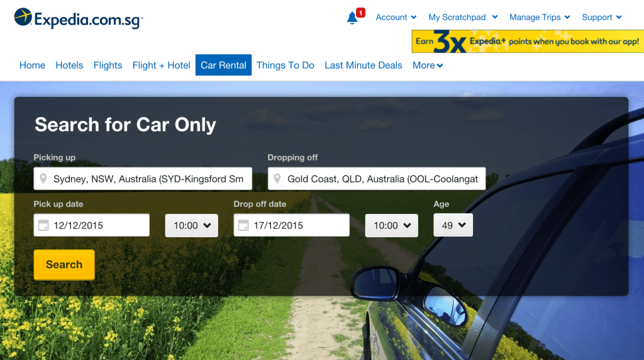This screenshot has width=644, height=360.
Task: Open the Pick up date calendar icon
Action: pos(43,225)
